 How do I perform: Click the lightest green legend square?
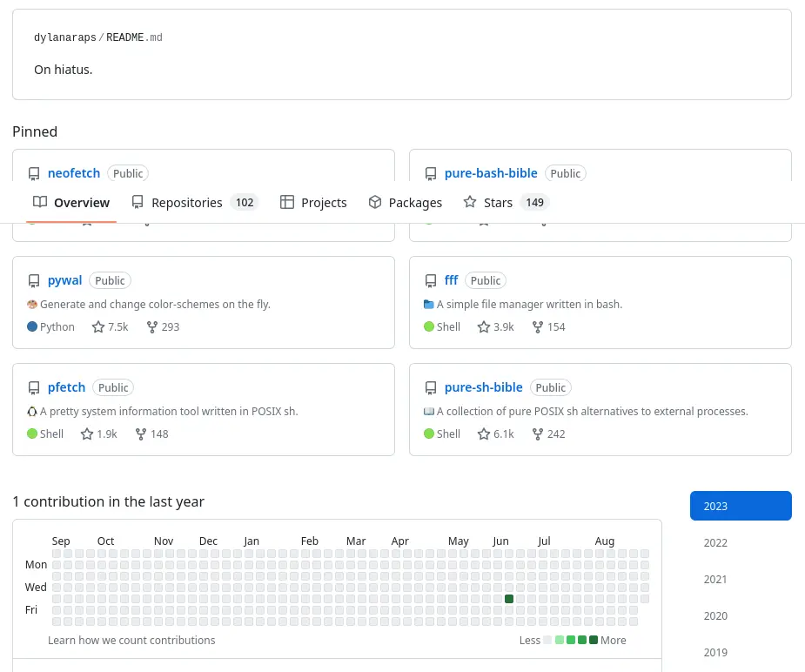560,640
